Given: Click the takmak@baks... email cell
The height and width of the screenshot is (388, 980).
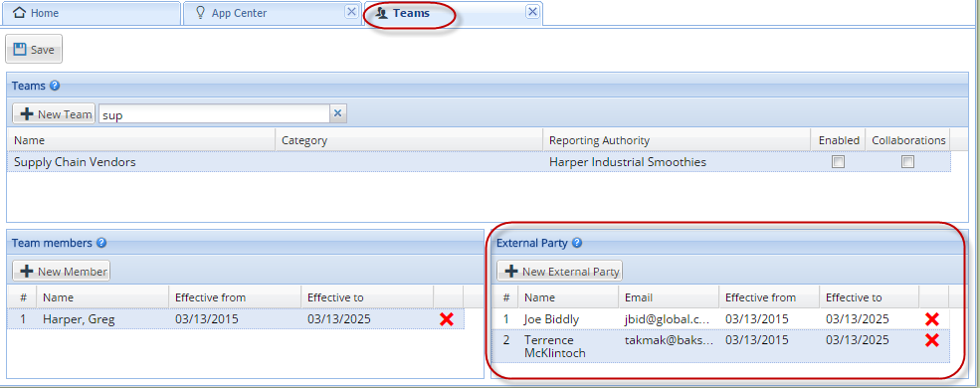Looking at the screenshot, I should (x=669, y=340).
